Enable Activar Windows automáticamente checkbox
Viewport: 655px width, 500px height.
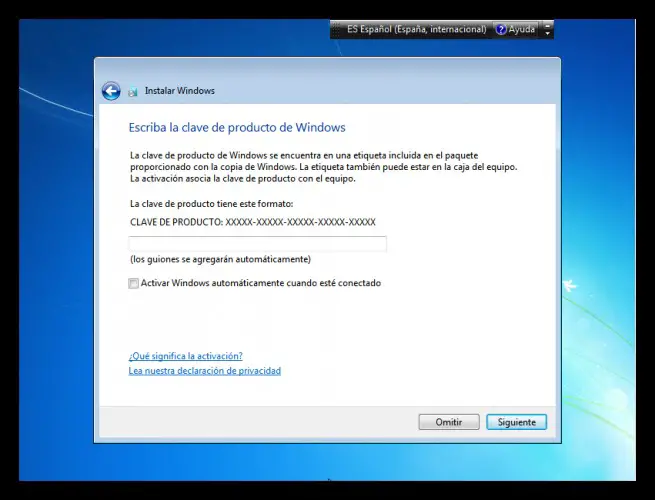pyautogui.click(x=133, y=284)
